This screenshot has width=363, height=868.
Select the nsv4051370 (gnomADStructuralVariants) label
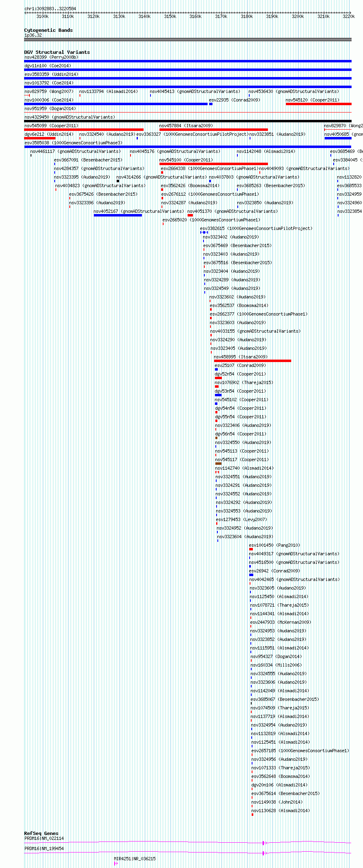[x=232, y=212]
